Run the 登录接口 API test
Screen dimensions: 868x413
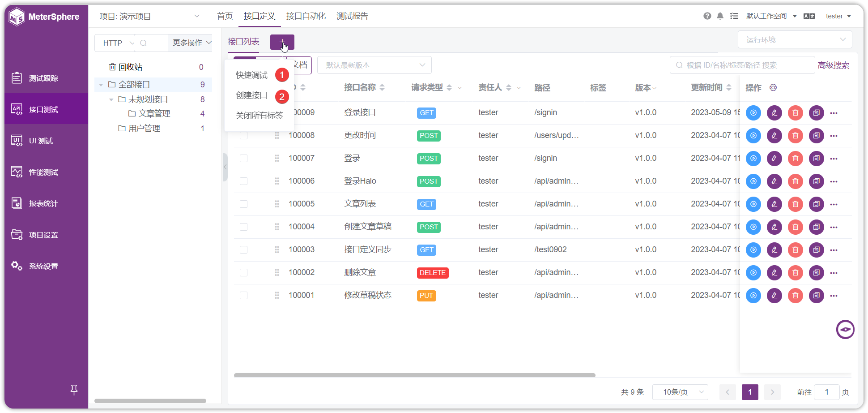[x=753, y=113]
